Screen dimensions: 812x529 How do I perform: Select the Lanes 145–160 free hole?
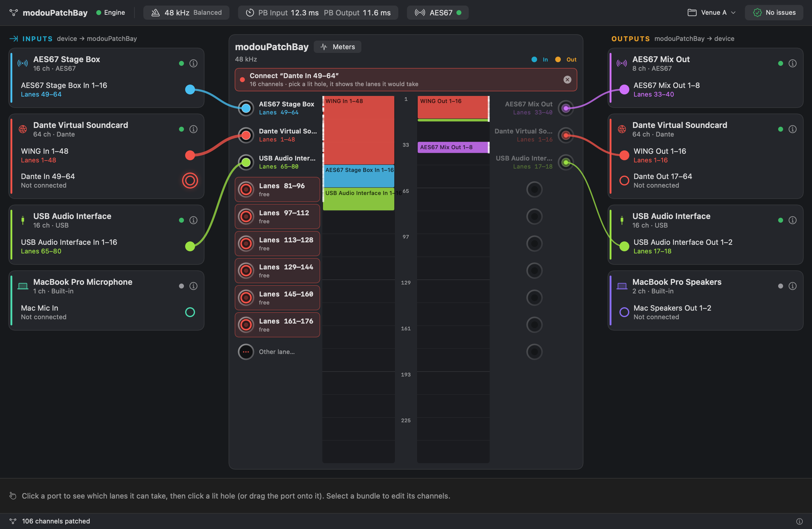[277, 298]
